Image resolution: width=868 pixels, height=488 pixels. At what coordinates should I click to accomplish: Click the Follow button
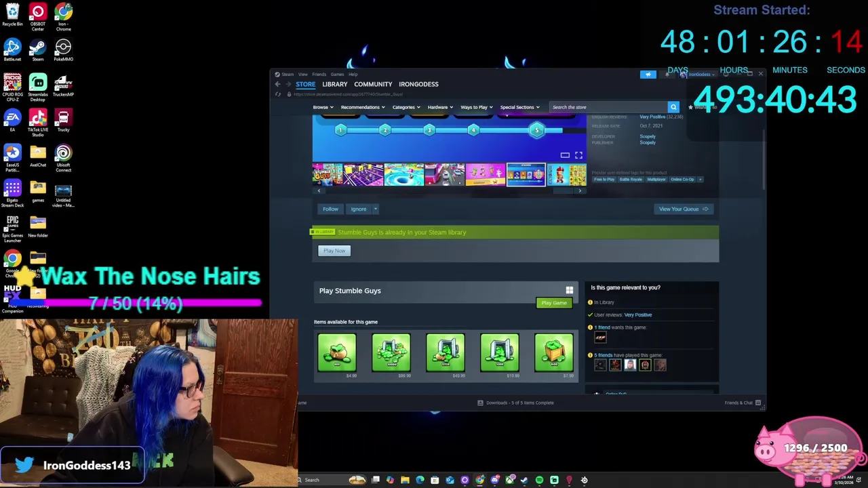coord(330,209)
